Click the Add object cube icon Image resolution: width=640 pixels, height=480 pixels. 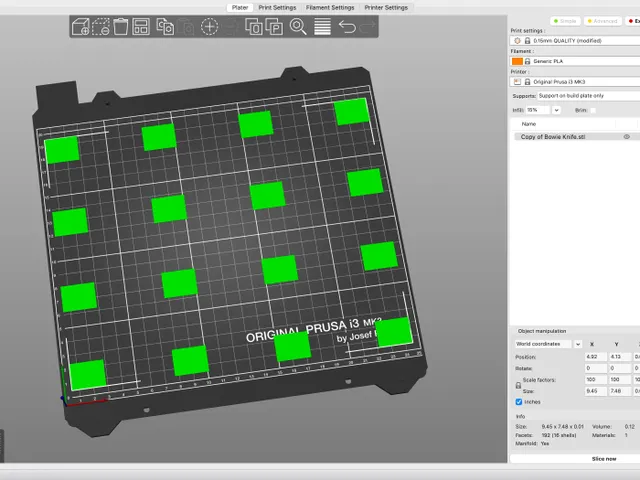pos(80,27)
